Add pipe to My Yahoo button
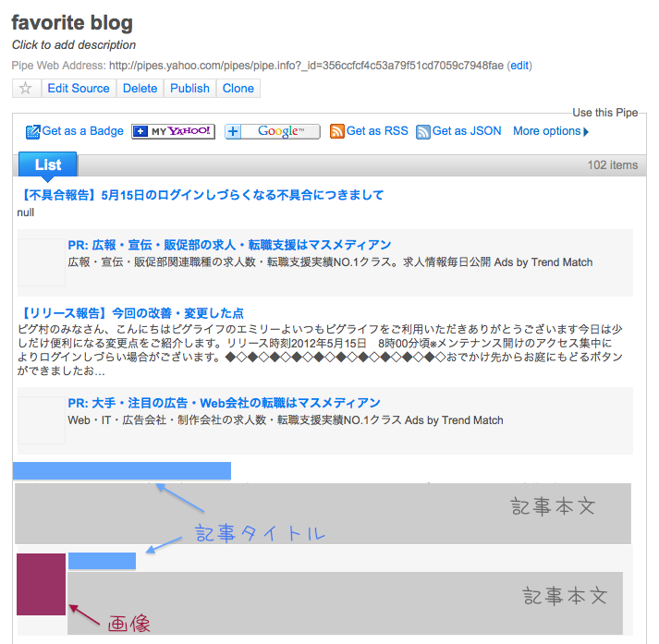659x644 pixels. [x=173, y=131]
